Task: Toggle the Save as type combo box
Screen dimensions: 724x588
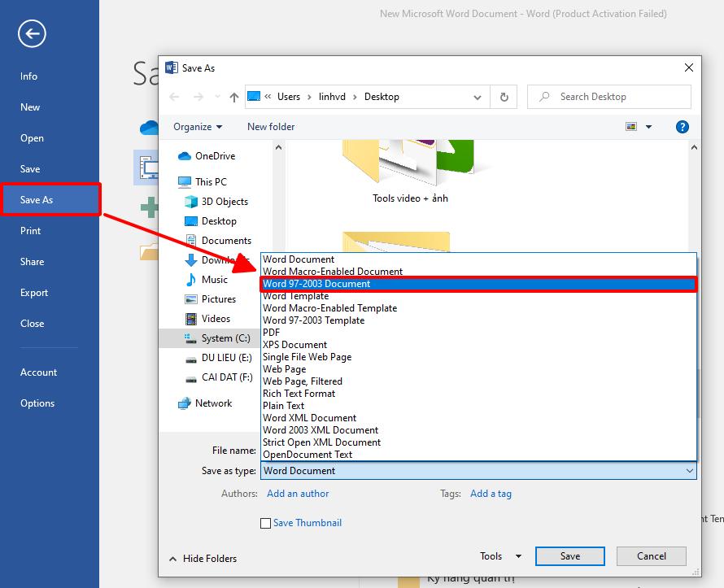Action: (x=478, y=471)
